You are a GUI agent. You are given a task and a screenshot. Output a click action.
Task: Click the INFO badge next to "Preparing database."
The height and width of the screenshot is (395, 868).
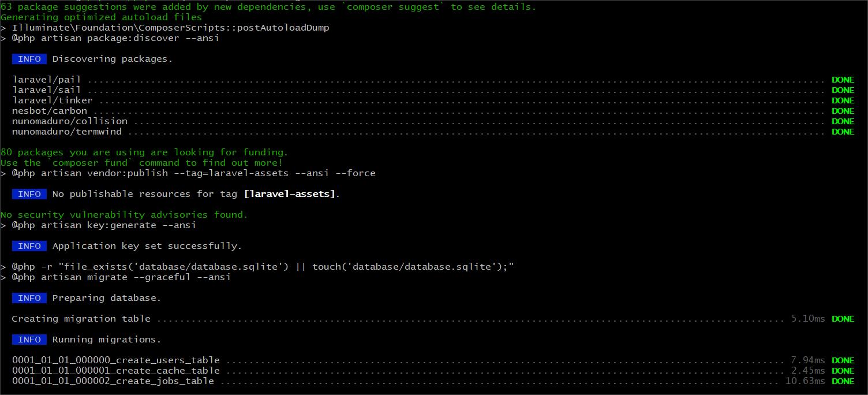(29, 298)
